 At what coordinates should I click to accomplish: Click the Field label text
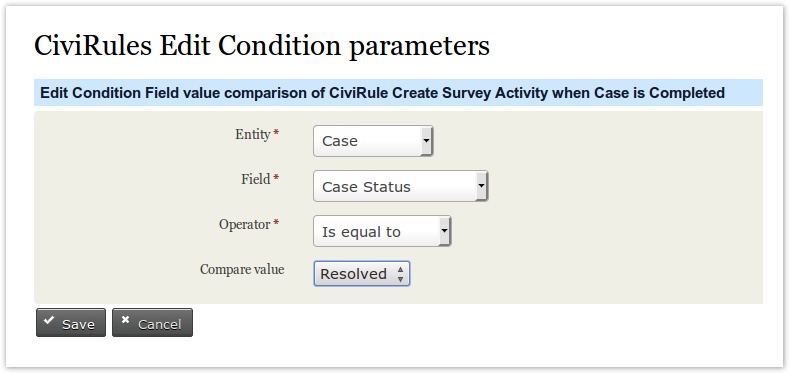pos(256,179)
